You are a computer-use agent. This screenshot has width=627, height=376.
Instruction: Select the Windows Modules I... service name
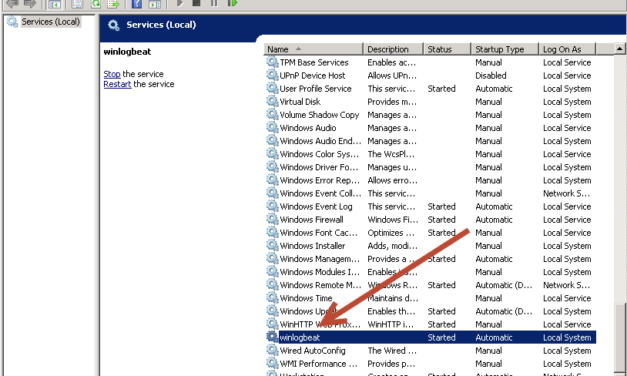319,272
